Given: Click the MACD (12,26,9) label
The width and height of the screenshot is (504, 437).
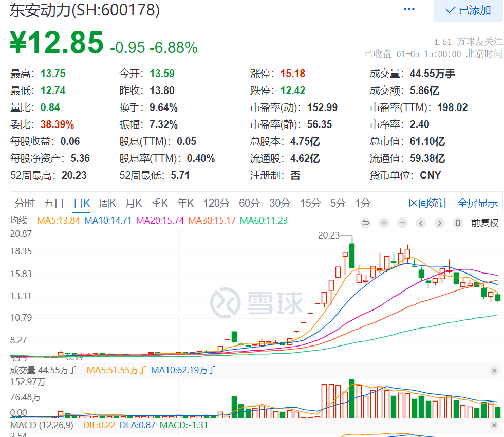Looking at the screenshot, I should [x=42, y=425].
